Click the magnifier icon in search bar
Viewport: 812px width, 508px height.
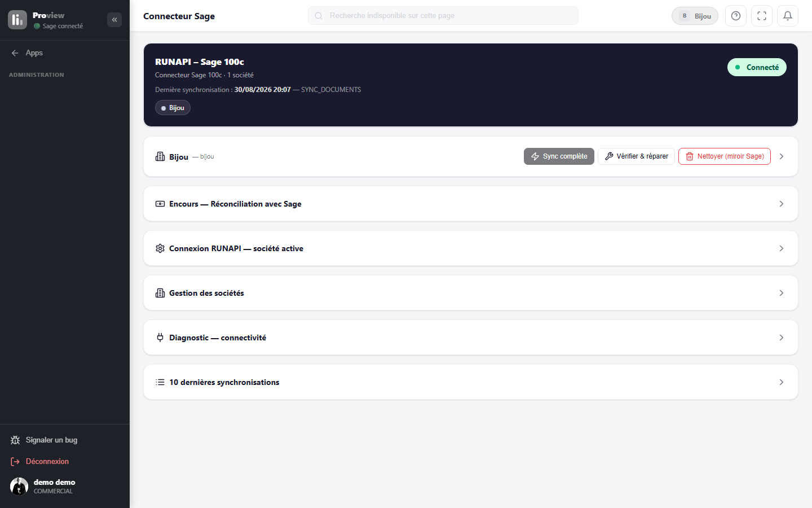(x=319, y=16)
